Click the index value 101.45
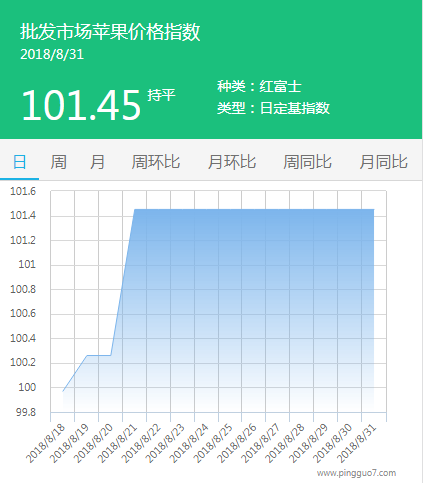Screen dimensions: 423x483 coord(81,105)
